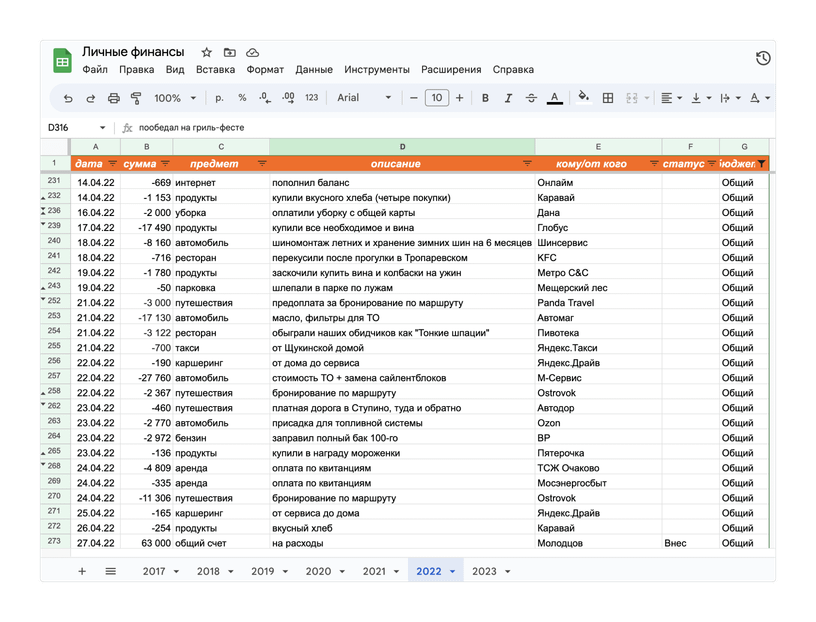Open version history clock icon
Viewport: 816px width, 622px height.
click(x=763, y=58)
